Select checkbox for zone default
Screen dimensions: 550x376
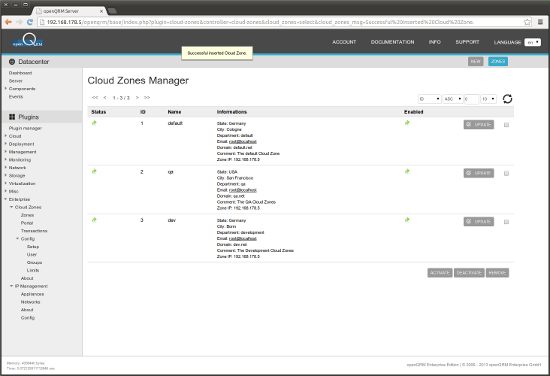[x=506, y=125]
